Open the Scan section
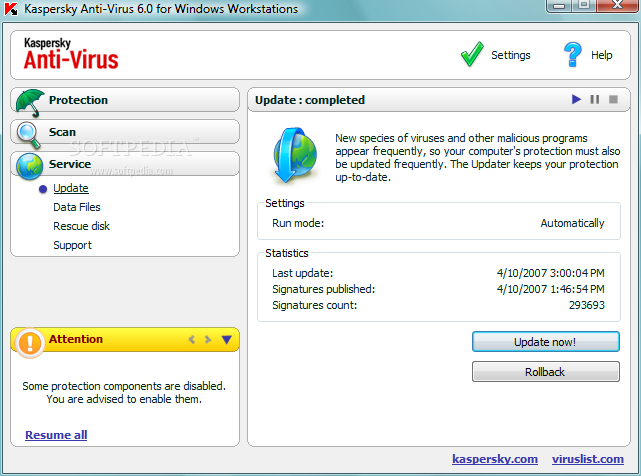The height and width of the screenshot is (476, 641). (x=125, y=132)
